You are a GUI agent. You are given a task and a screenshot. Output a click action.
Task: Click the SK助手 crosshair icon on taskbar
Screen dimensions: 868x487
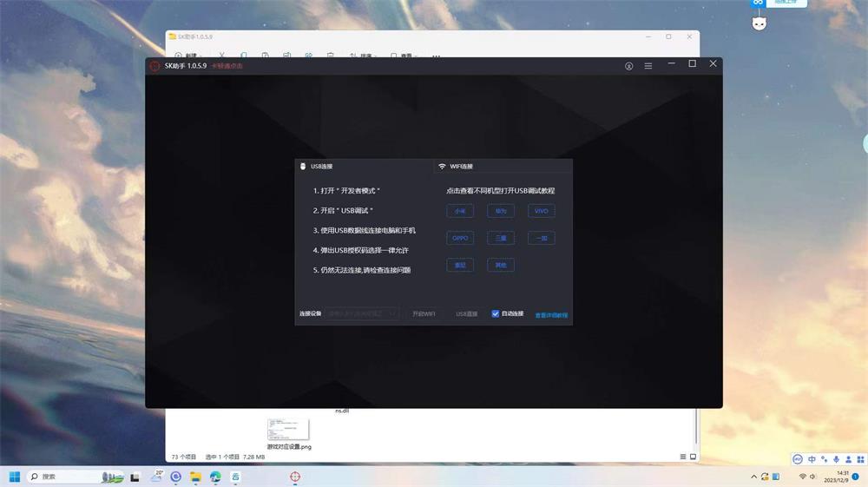(x=295, y=477)
